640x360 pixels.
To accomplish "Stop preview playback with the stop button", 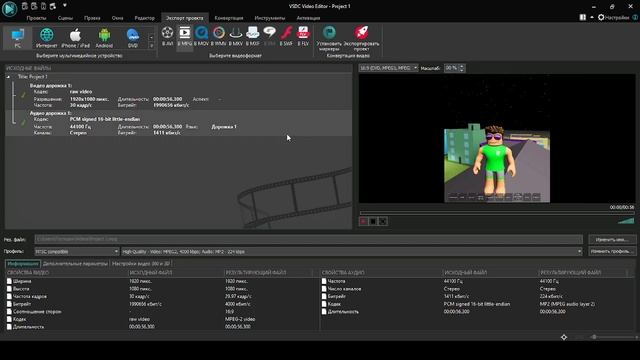I will click(373, 221).
